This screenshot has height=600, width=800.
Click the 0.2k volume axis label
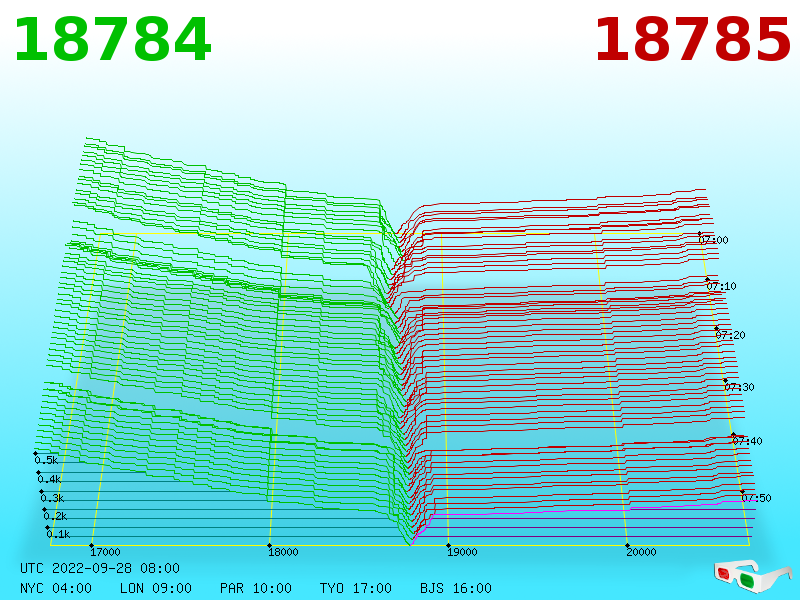click(56, 516)
